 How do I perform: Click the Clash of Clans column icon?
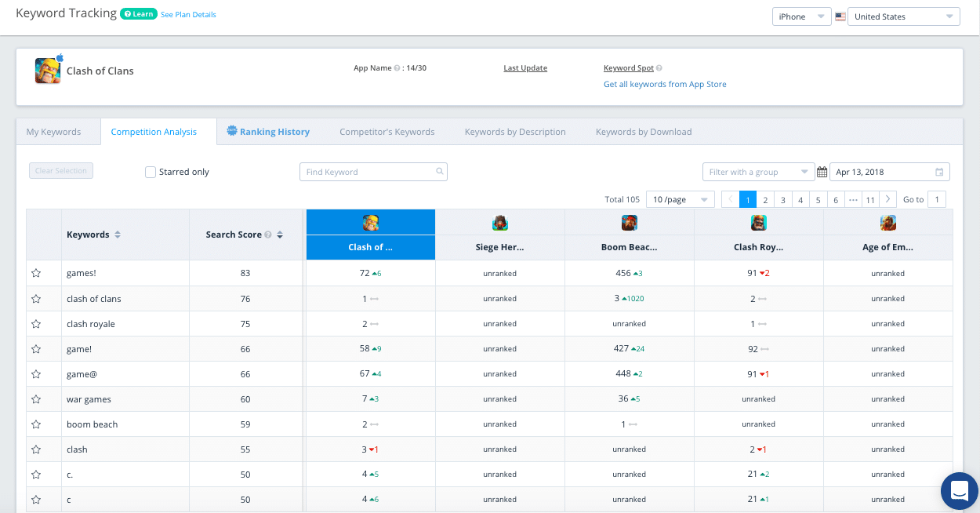[370, 223]
